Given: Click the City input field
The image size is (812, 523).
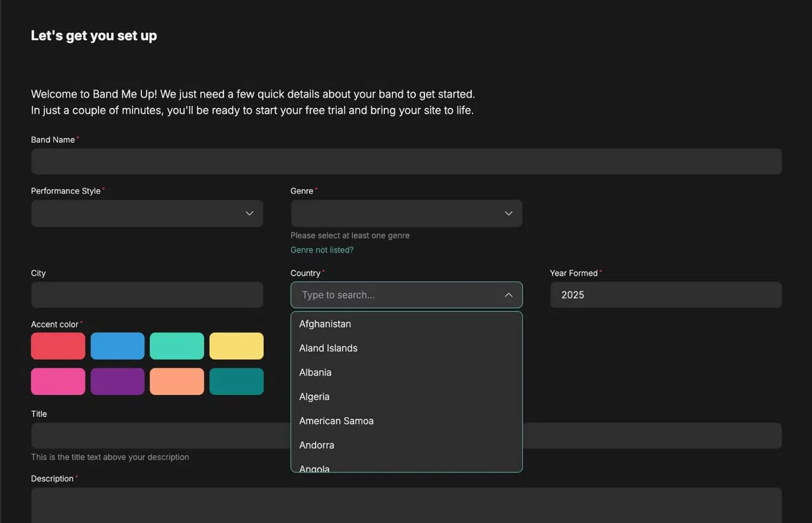Looking at the screenshot, I should pyautogui.click(x=147, y=295).
